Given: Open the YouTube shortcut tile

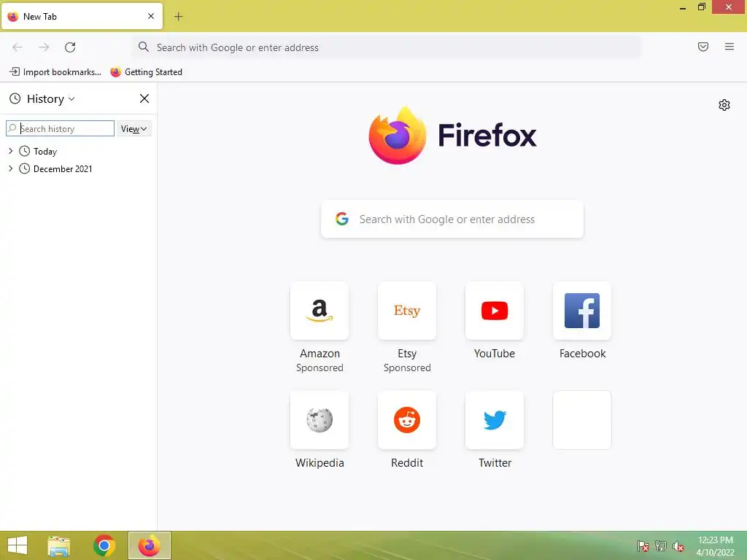Looking at the screenshot, I should [495, 311].
